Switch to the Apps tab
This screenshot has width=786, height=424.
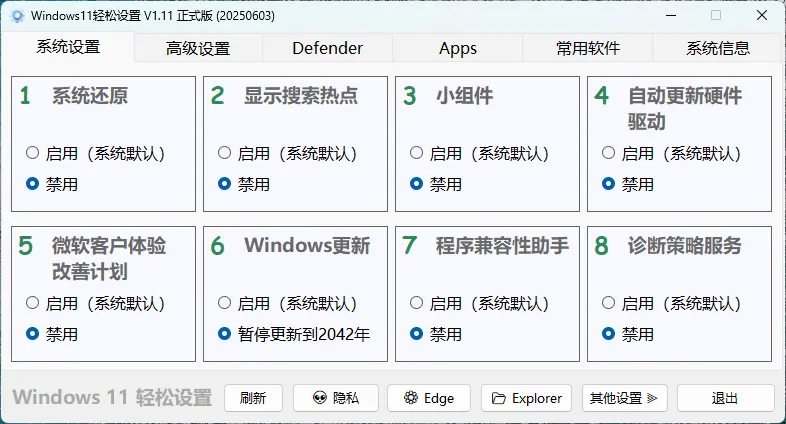(x=457, y=48)
